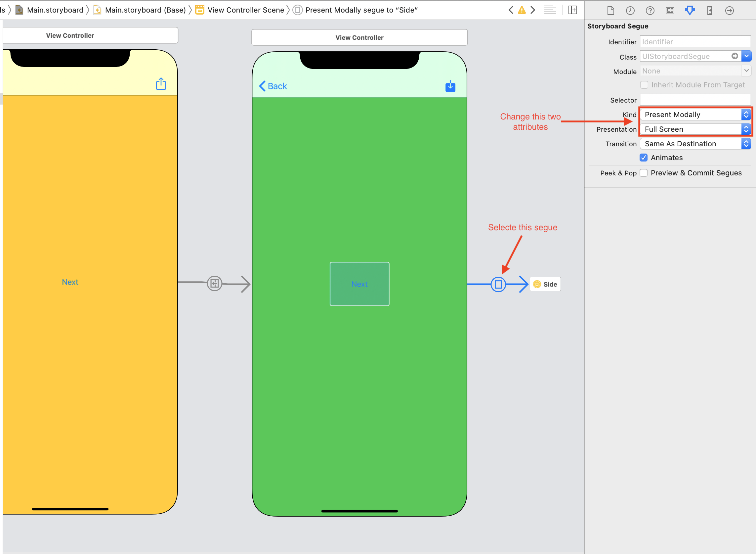Click the Next button on green controller
Image resolution: width=756 pixels, height=554 pixels.
358,284
